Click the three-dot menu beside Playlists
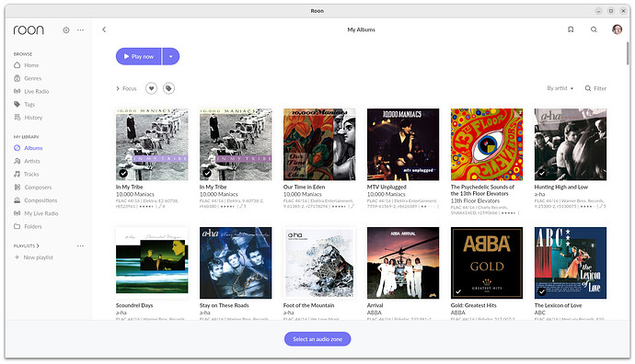Screen dimensions: 635x364 coord(80,246)
